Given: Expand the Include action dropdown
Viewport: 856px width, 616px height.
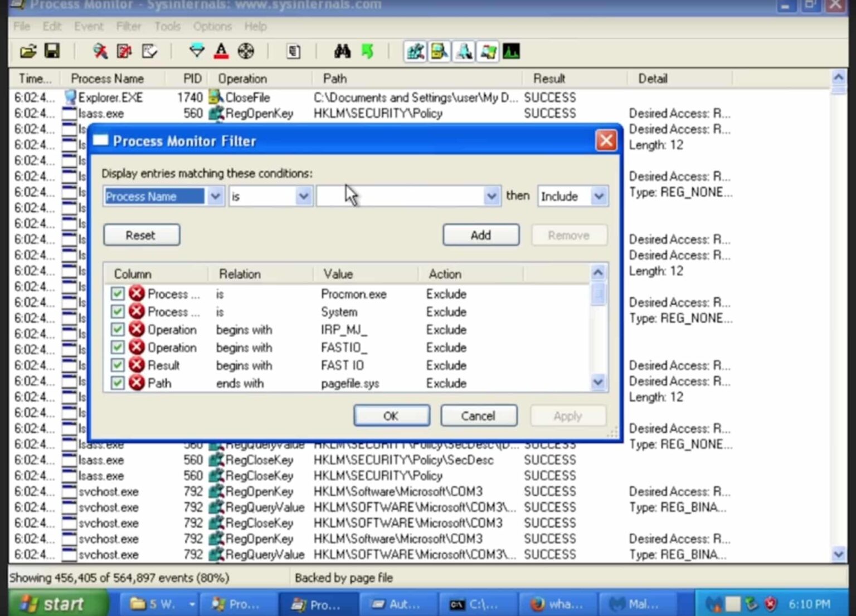Looking at the screenshot, I should pos(599,196).
